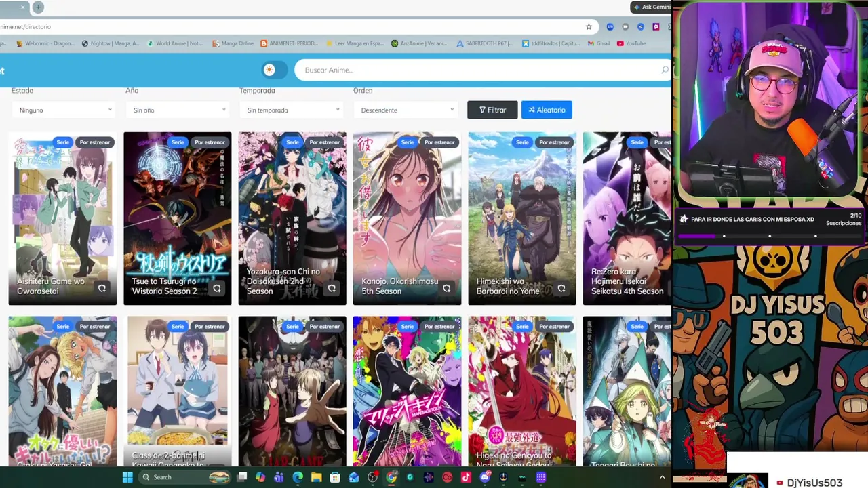Open the Nightow Manga bookmark

point(111,43)
